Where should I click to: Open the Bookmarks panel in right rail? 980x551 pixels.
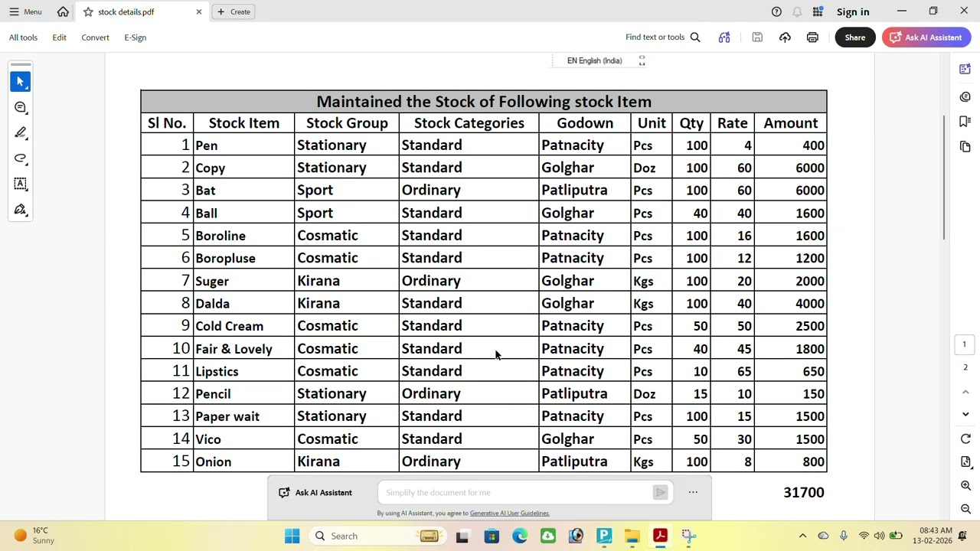click(x=965, y=121)
